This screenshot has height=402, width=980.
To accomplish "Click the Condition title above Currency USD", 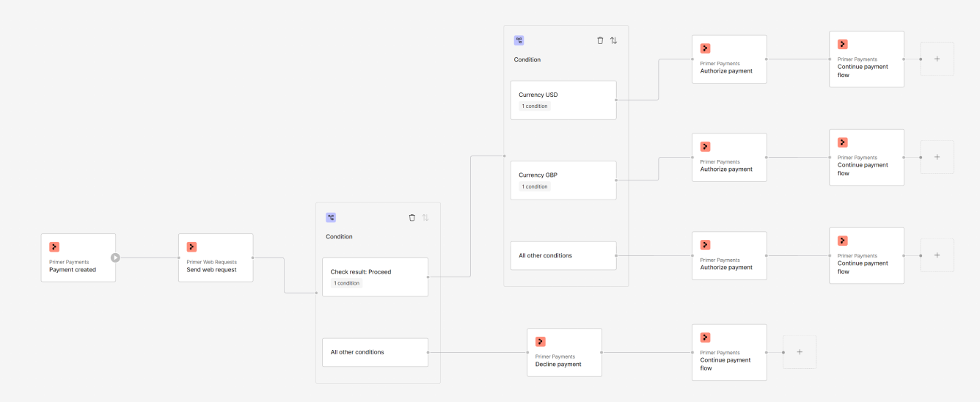I will [527, 59].
